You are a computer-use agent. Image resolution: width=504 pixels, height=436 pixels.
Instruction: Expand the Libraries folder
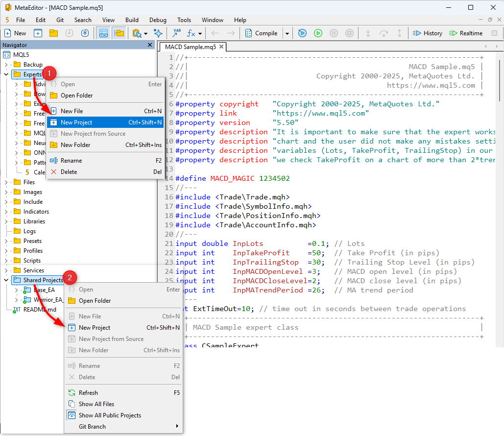[x=6, y=221]
